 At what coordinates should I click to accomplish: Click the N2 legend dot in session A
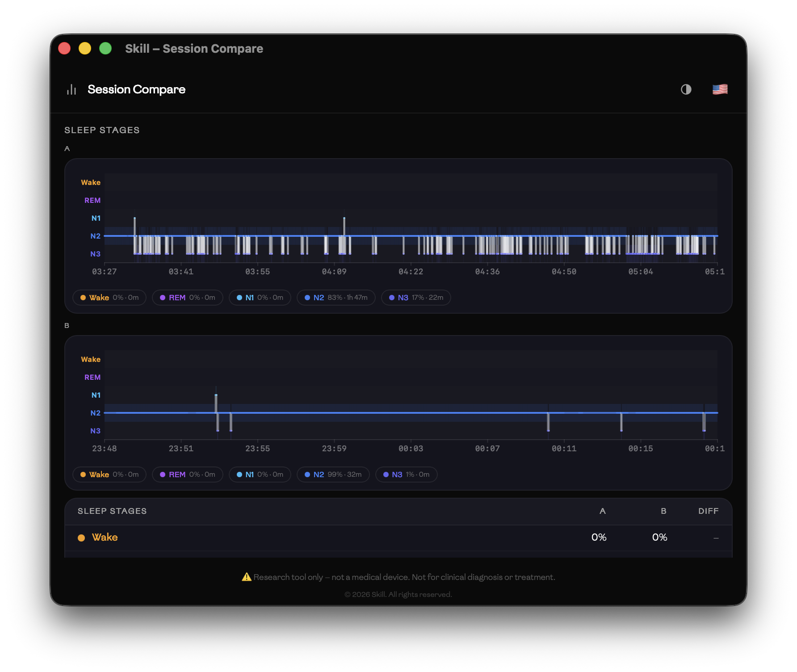(307, 297)
